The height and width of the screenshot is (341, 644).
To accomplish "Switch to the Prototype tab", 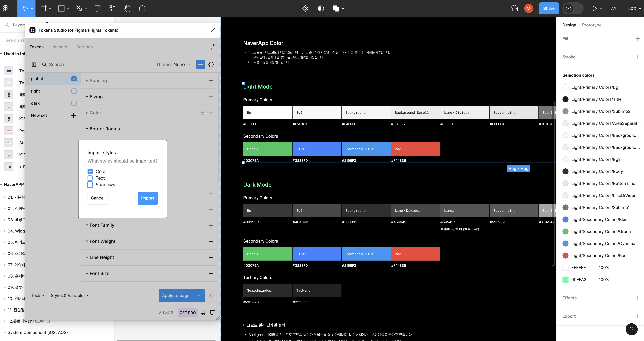I will click(x=592, y=25).
